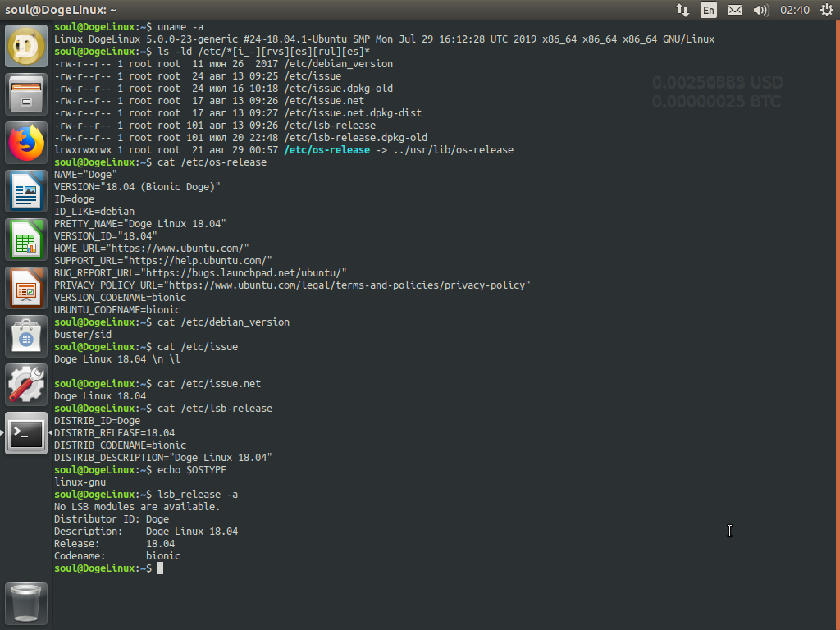Click the 'Codename: bionic' line
This screenshot has height=630, width=840.
tap(117, 557)
